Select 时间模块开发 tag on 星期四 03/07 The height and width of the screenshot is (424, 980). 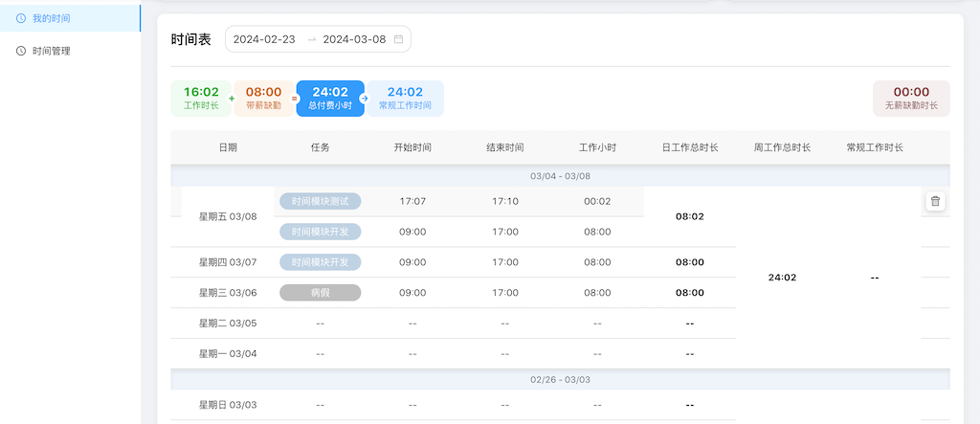coord(320,262)
